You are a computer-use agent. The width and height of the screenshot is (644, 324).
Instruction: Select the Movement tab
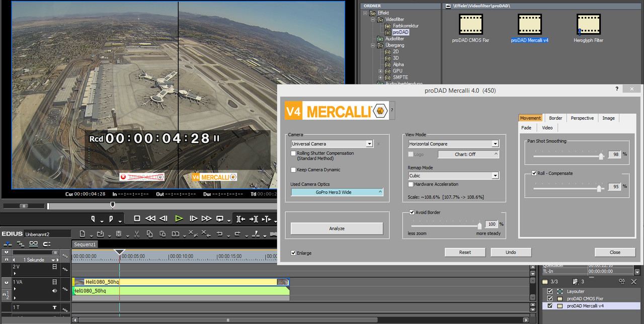530,118
